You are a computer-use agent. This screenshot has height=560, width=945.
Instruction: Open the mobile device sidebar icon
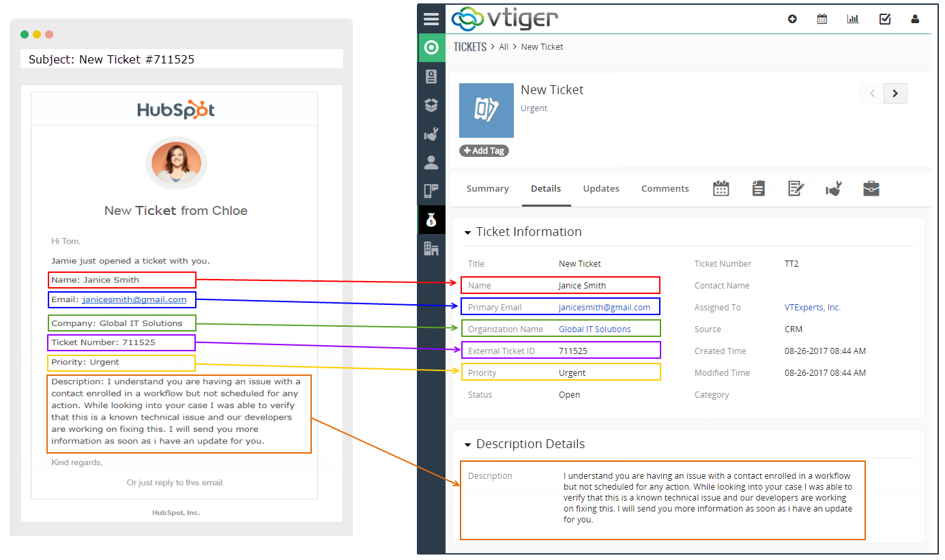[431, 191]
